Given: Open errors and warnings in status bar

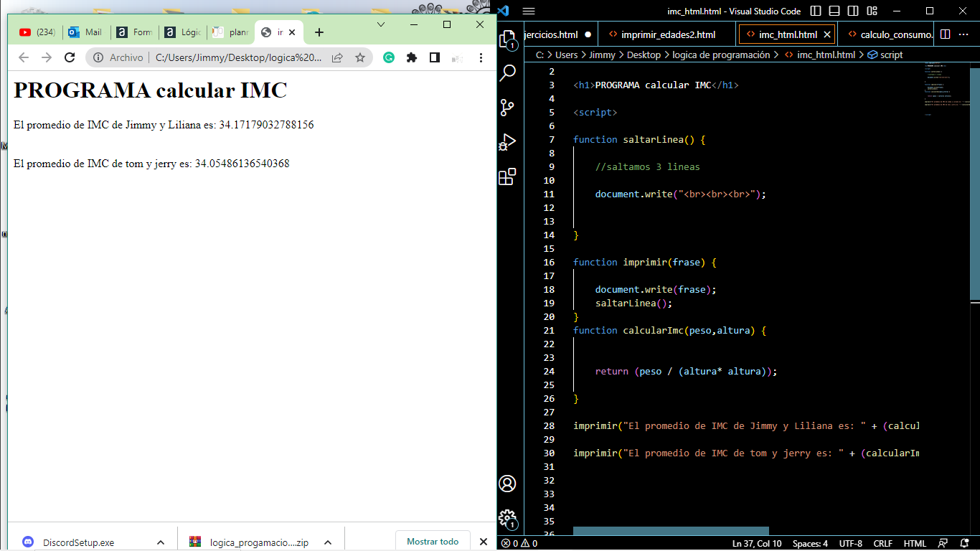Looking at the screenshot, I should (x=519, y=543).
